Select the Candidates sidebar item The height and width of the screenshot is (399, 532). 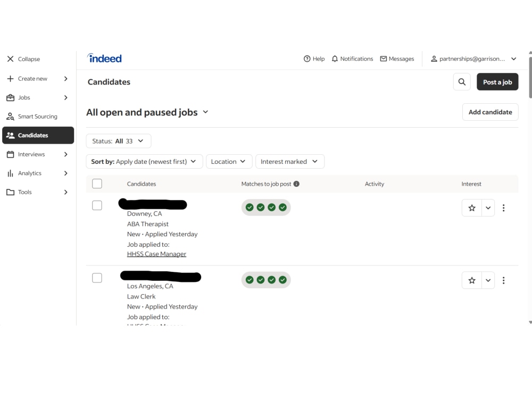click(38, 135)
